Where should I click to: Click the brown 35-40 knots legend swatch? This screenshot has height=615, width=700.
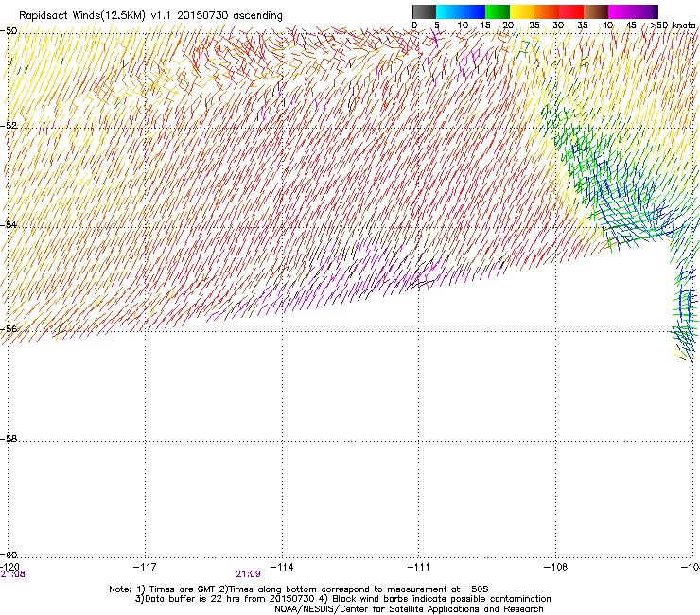tap(596, 11)
